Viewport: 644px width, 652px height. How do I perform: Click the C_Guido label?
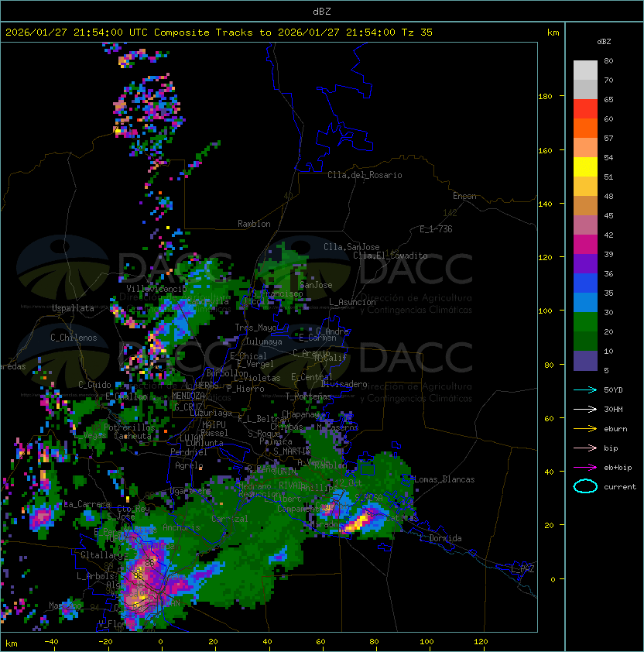click(x=94, y=385)
